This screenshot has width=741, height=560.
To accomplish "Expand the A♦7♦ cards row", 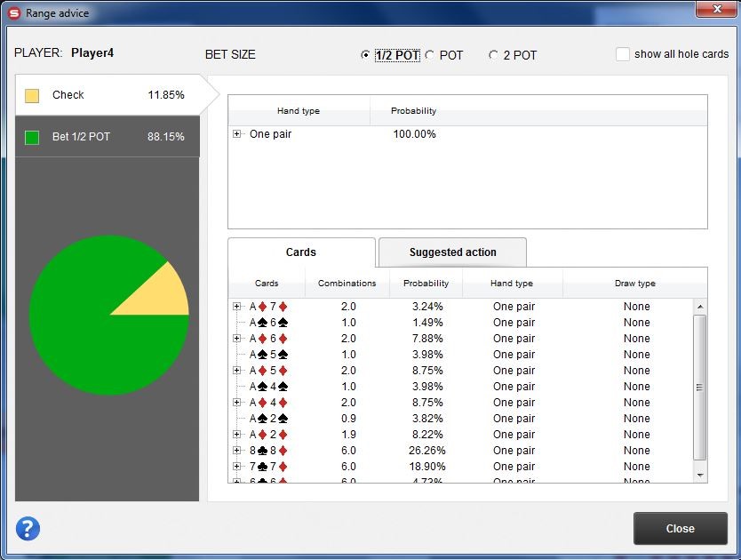I will (237, 307).
